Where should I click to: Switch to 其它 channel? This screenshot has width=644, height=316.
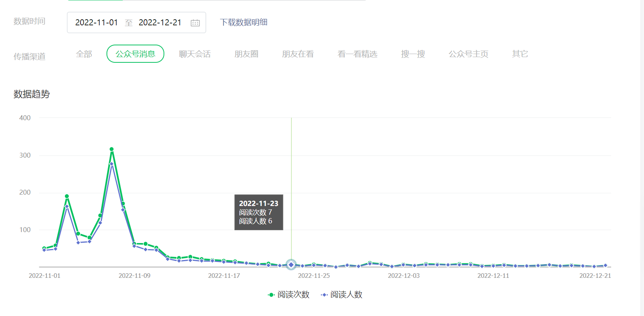coord(520,54)
